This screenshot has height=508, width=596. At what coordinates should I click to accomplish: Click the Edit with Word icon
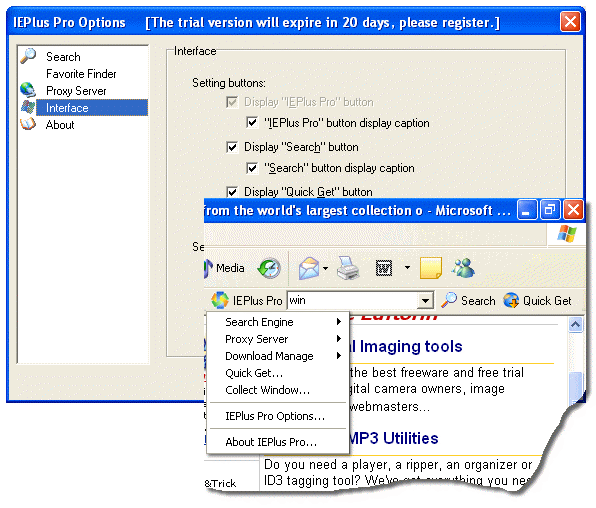coord(384,268)
